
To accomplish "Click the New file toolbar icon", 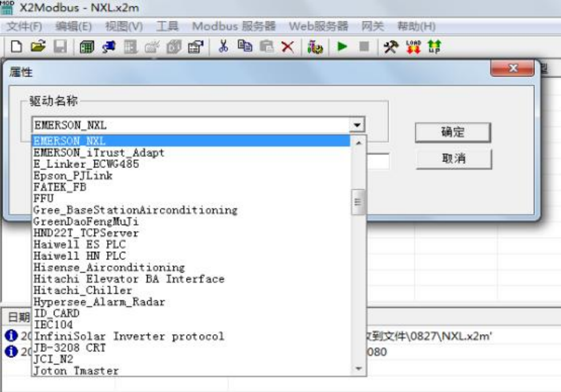I will (16, 46).
